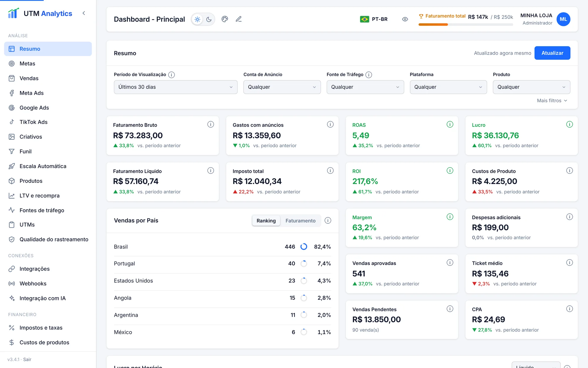Click info icon next to Fonte de Tráfego

tap(369, 75)
